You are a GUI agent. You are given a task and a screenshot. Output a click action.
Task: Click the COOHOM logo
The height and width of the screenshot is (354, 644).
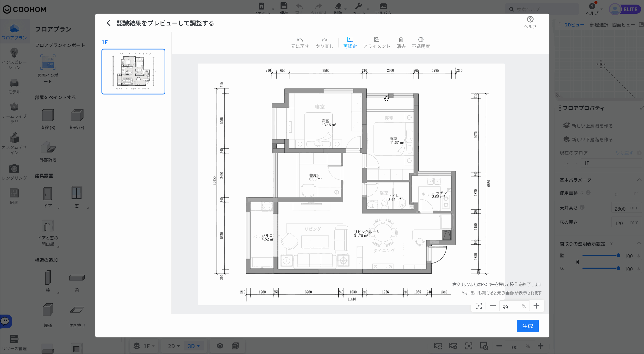24,9
